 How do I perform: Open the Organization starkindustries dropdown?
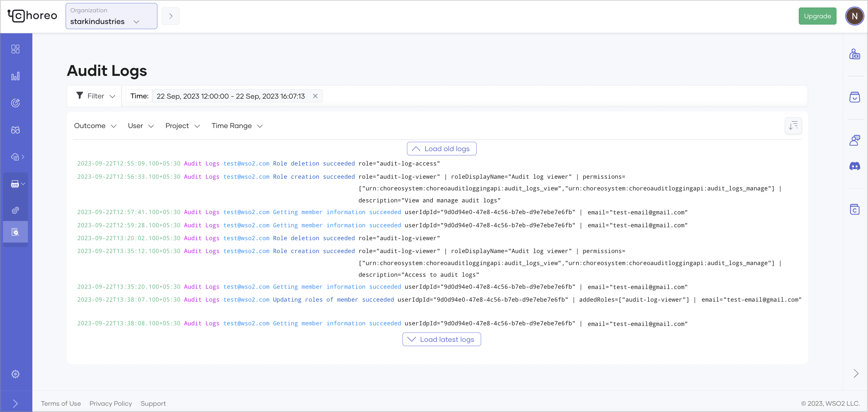click(x=111, y=16)
